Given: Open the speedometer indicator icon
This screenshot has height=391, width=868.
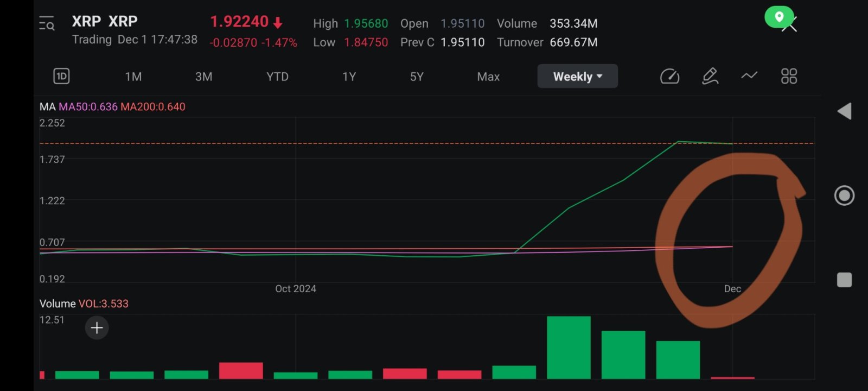Looking at the screenshot, I should coord(669,76).
